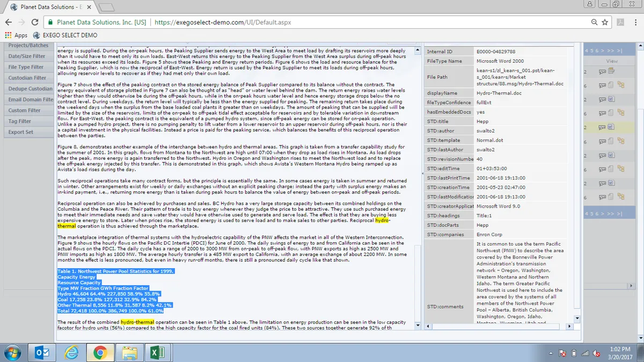Open File Explorer from the taskbar
Viewport: 644px width, 362px height.
click(129, 352)
